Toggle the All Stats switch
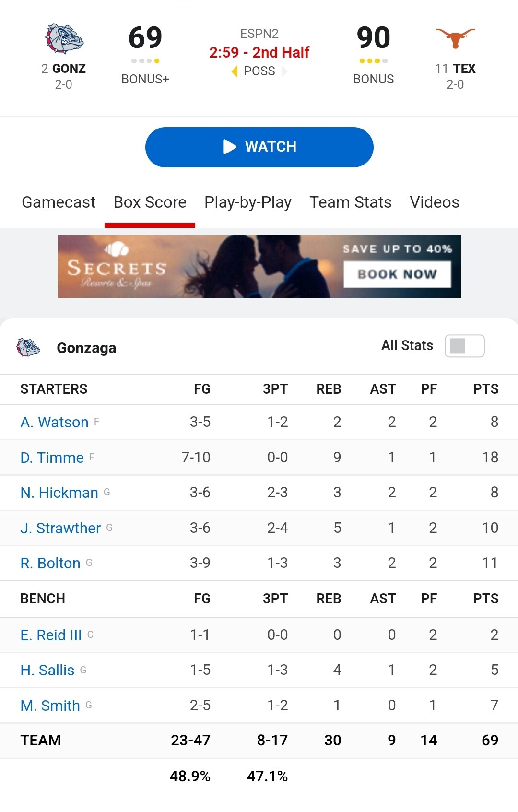Image resolution: width=518 pixels, height=812 pixels. coord(464,346)
